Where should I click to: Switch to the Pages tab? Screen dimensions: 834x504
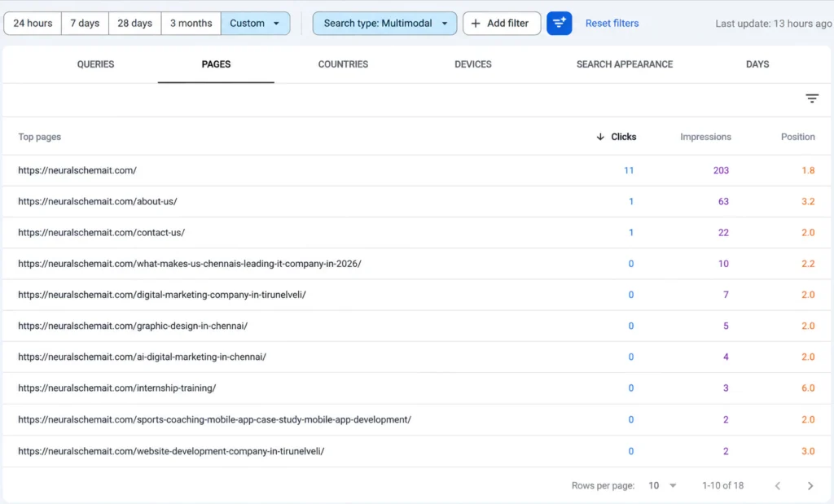click(x=216, y=64)
